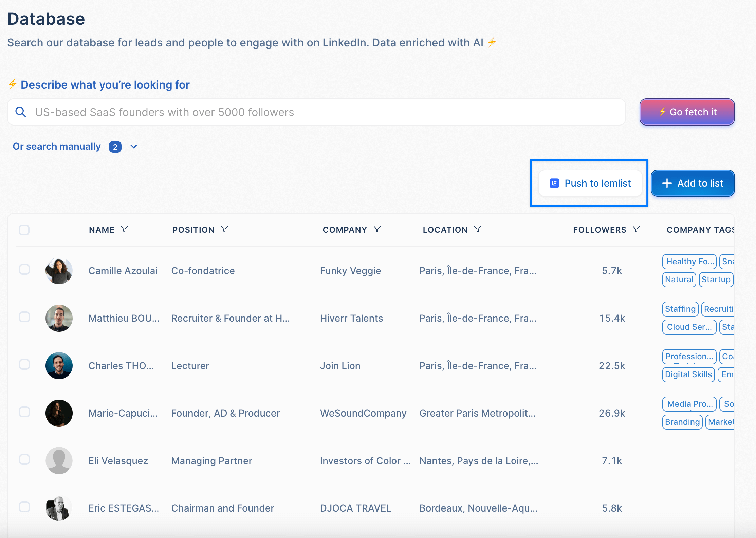Click the Startup company tag

click(x=716, y=279)
